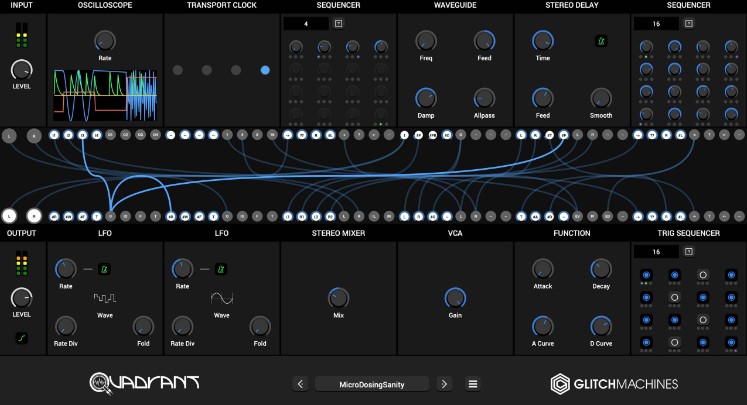This screenshot has width=747, height=405.
Task: Click the Function Attack knob
Action: [x=543, y=269]
